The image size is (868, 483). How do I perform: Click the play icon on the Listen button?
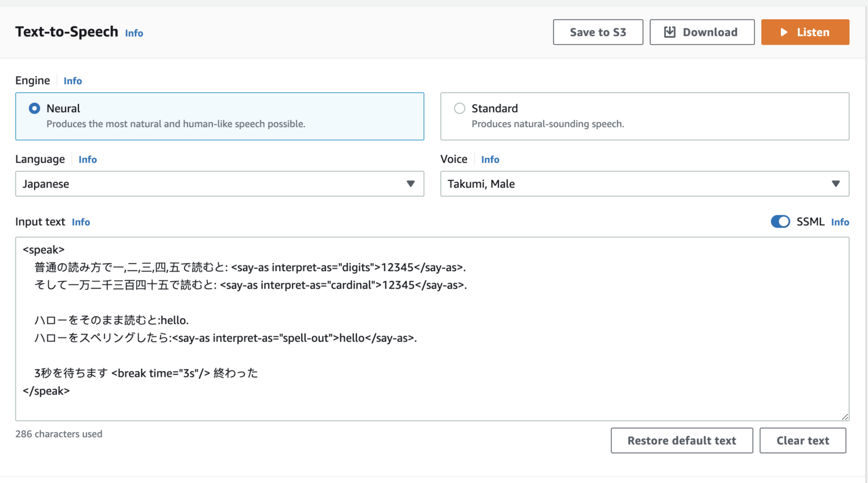point(784,32)
